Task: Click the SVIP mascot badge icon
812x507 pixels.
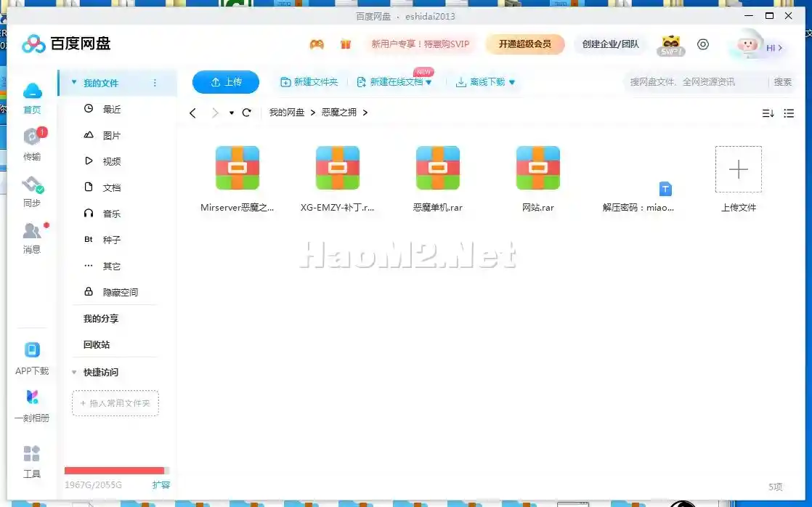Action: pyautogui.click(x=671, y=46)
